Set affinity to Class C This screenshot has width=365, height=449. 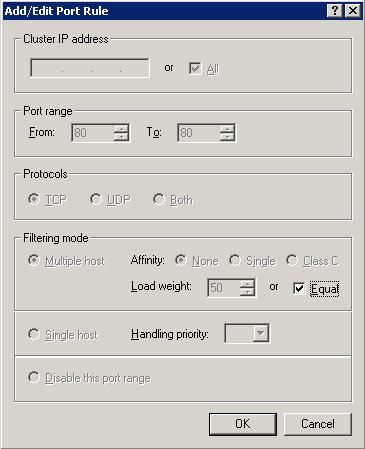(x=292, y=260)
